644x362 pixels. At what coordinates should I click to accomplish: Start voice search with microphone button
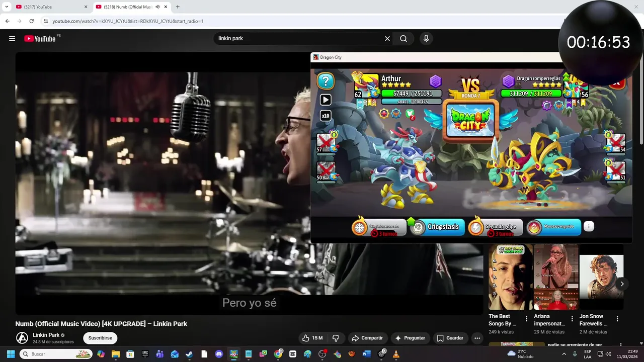tap(426, 39)
